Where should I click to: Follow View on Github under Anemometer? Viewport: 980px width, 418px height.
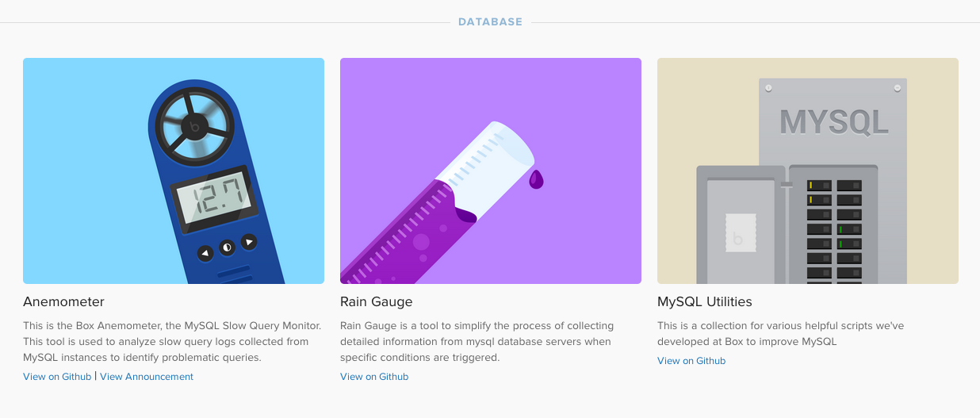(57, 377)
